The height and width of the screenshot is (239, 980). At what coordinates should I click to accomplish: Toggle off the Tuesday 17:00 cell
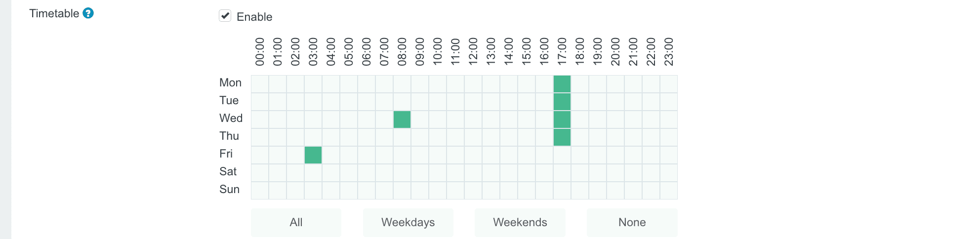[562, 102]
